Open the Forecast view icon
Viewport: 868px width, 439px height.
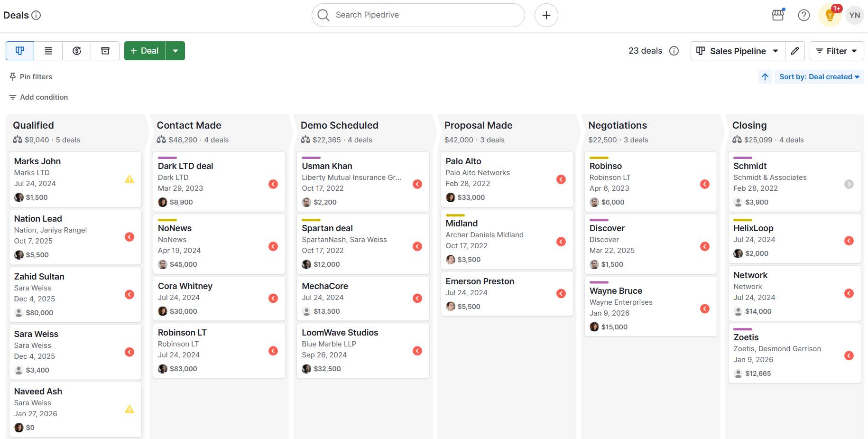pyautogui.click(x=76, y=50)
